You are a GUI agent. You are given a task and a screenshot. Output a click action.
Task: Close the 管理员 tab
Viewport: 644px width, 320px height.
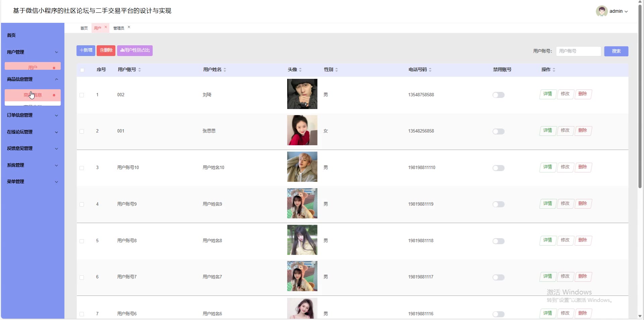click(x=129, y=27)
